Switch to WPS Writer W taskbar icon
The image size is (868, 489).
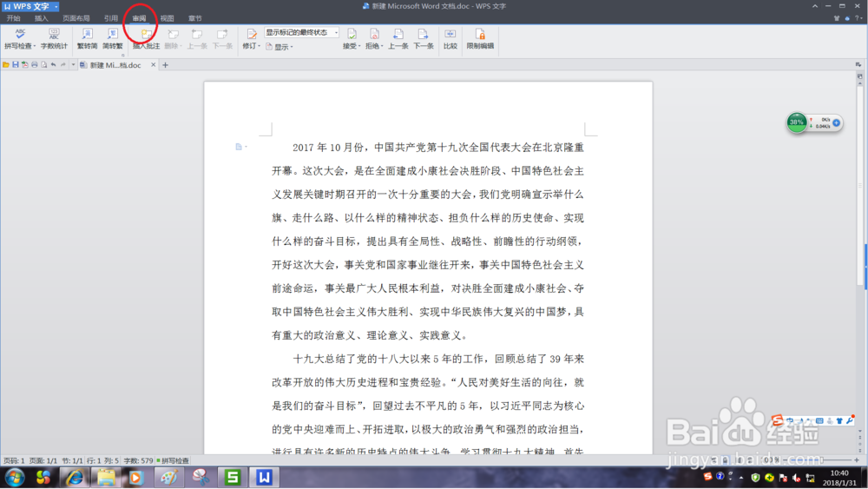pos(264,477)
